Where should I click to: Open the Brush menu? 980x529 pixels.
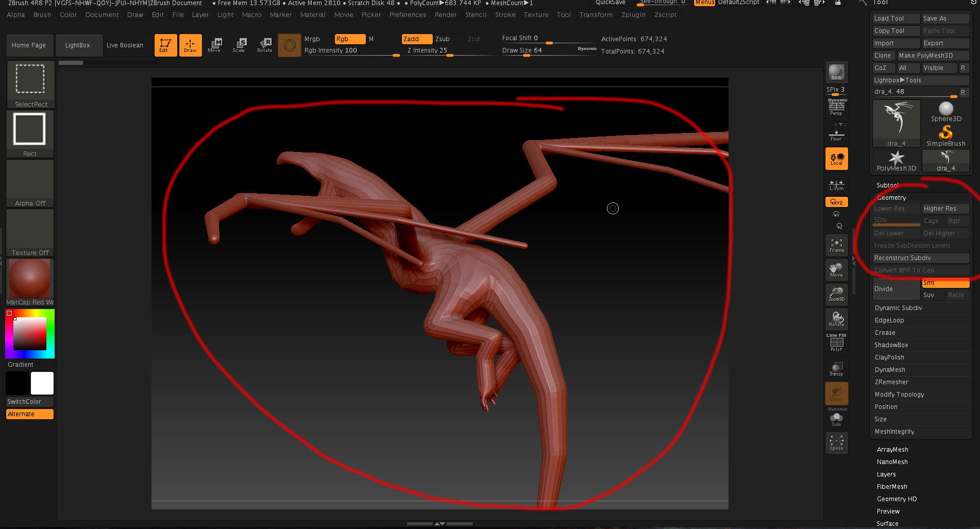[x=42, y=15]
